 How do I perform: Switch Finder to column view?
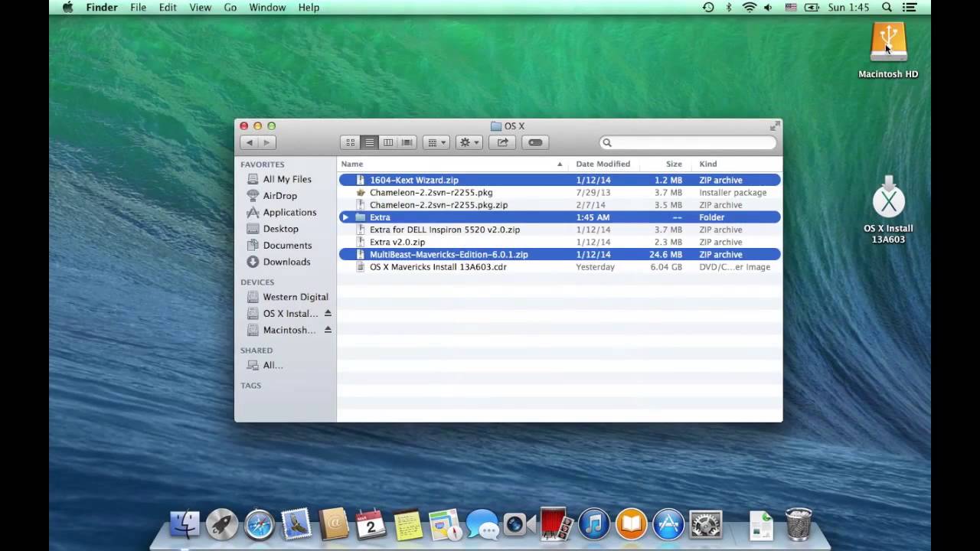pyautogui.click(x=388, y=142)
